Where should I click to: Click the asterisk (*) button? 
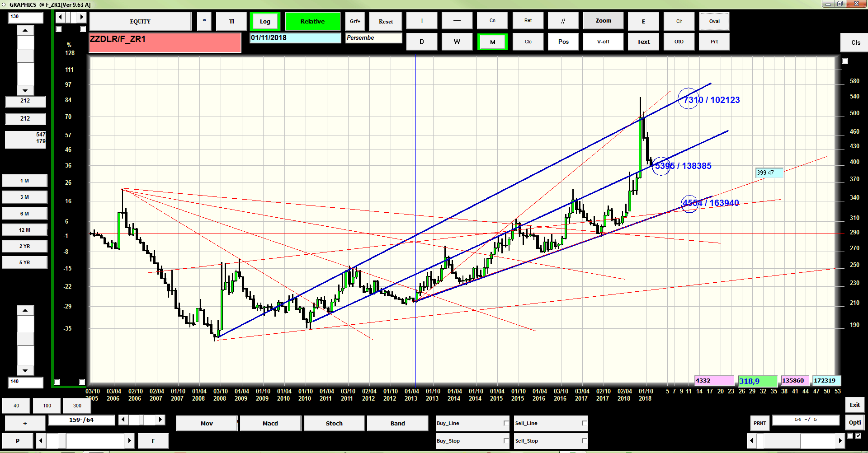pyautogui.click(x=204, y=21)
